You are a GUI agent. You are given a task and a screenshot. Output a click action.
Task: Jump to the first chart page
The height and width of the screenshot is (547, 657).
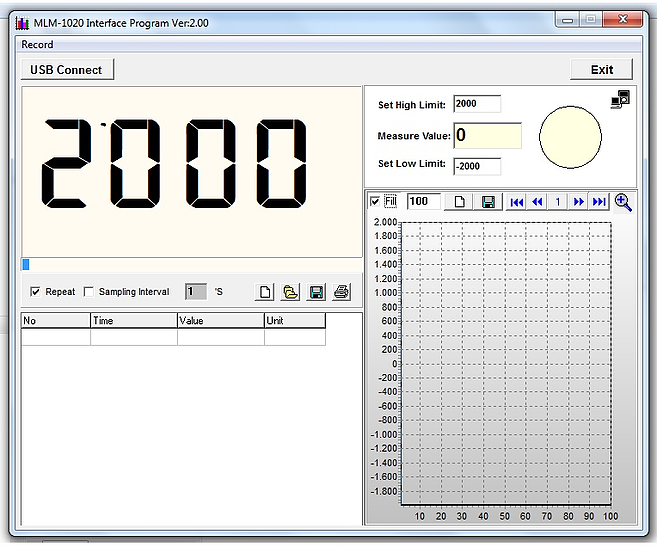(516, 202)
